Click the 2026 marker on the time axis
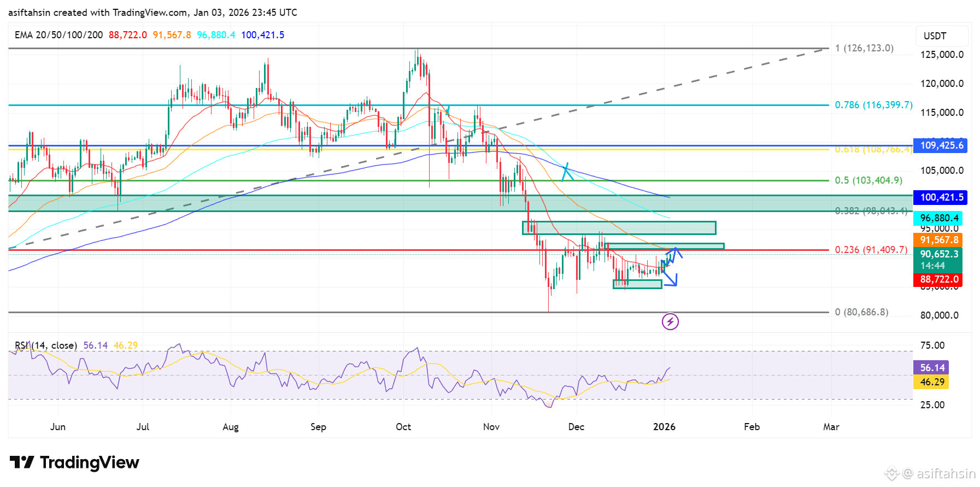Screen dimensions: 980x487 point(664,427)
